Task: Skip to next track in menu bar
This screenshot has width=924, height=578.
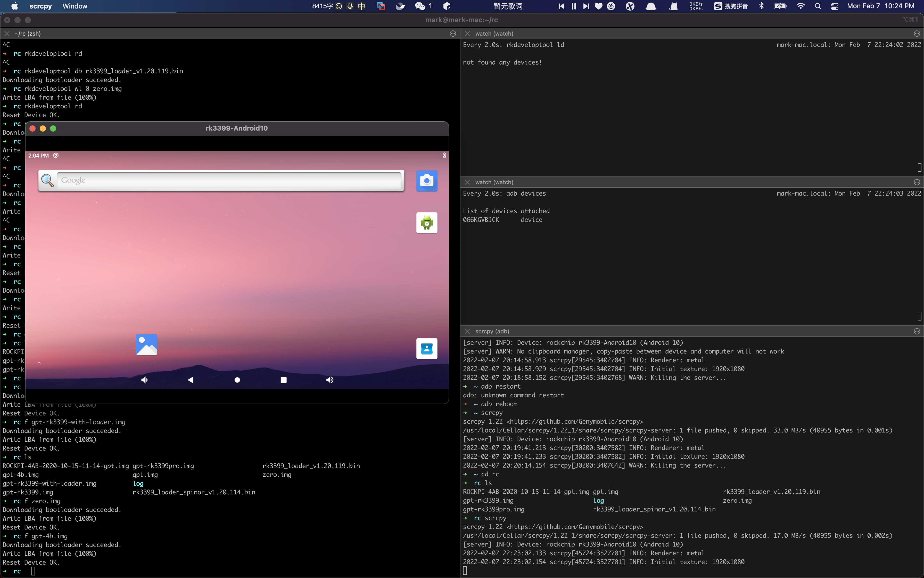Action: [586, 6]
